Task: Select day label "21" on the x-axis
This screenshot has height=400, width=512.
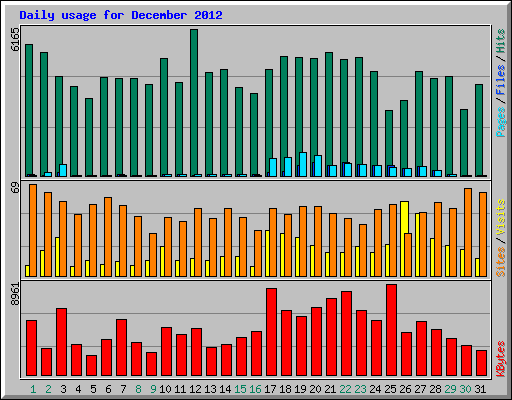Action: (330, 389)
